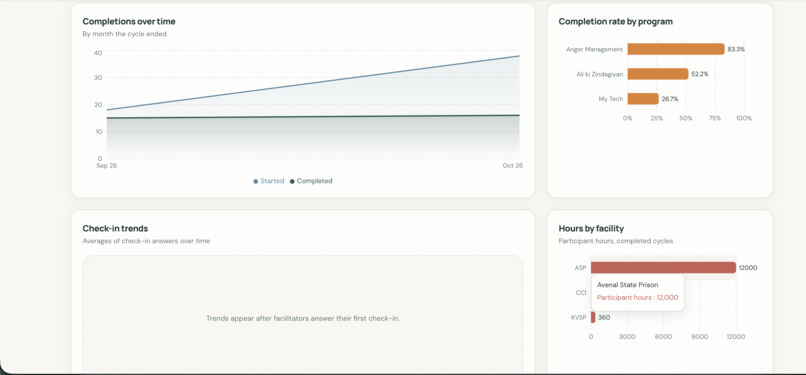Screen dimensions: 806x375
Task: Click the 75% tick on completion rate axis
Action: pyautogui.click(x=715, y=118)
